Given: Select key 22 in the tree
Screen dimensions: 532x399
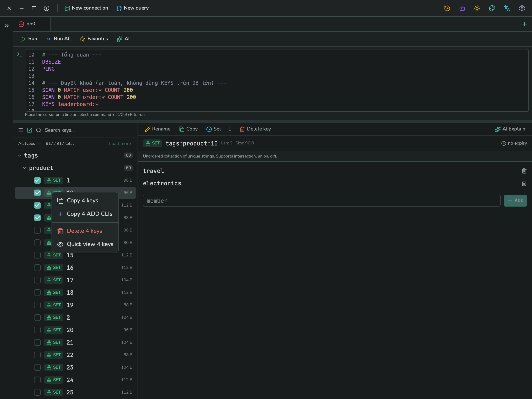Looking at the screenshot, I should (75, 355).
